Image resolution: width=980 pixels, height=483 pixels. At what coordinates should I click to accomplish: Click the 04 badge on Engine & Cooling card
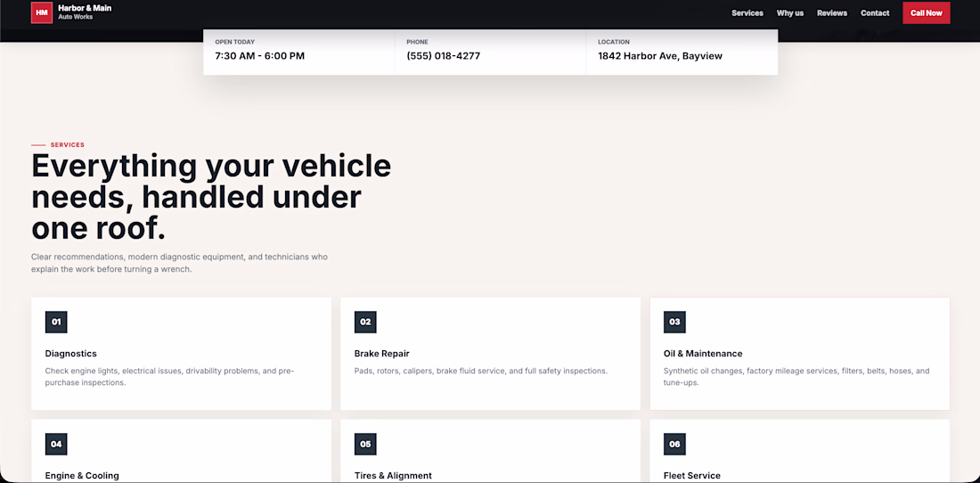[x=56, y=445]
